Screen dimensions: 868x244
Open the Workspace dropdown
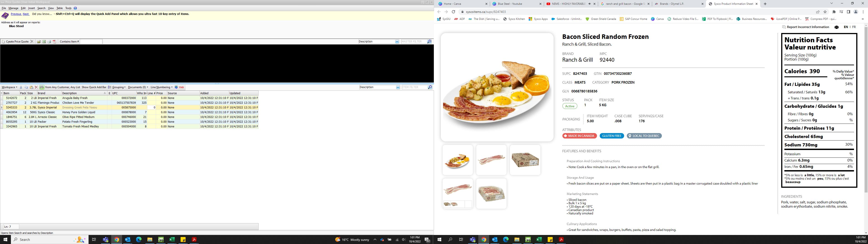point(9,87)
